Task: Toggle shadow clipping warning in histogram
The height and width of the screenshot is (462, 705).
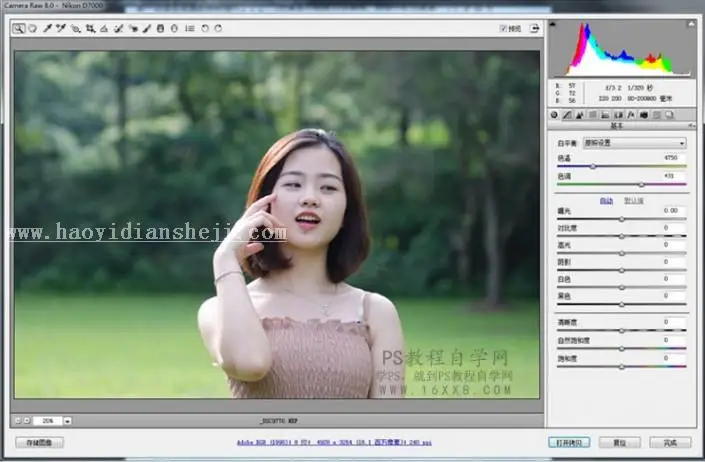Action: [553, 24]
